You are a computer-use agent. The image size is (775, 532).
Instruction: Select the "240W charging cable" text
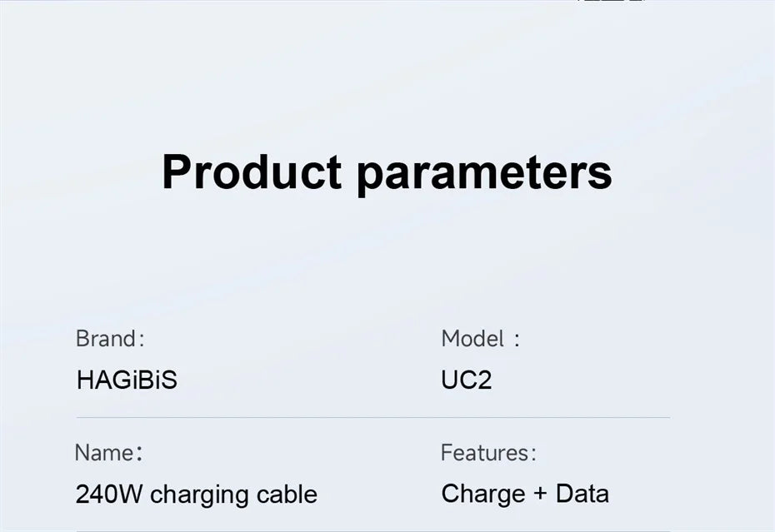point(196,495)
